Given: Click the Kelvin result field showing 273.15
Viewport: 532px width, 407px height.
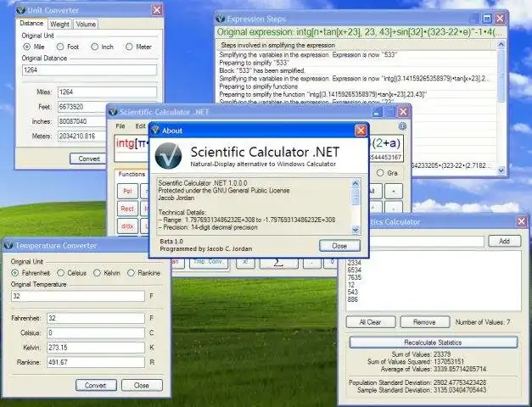Looking at the screenshot, I should [x=96, y=348].
